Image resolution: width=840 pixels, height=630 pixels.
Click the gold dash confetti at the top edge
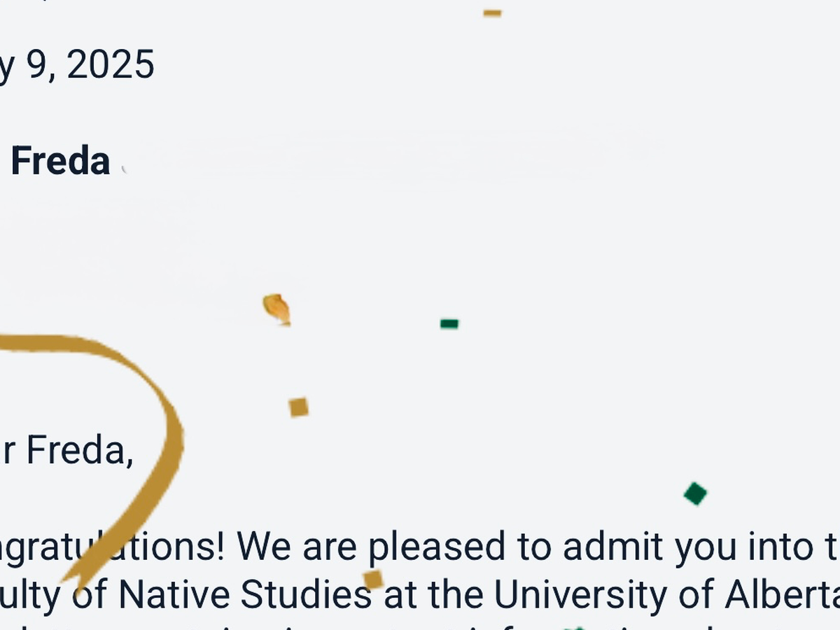(x=492, y=13)
